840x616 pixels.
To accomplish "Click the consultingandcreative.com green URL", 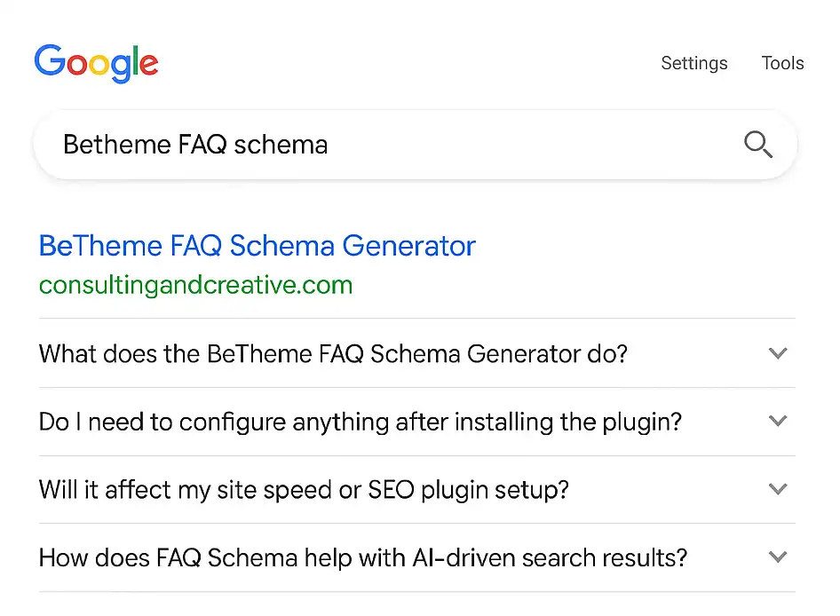I will 195,285.
